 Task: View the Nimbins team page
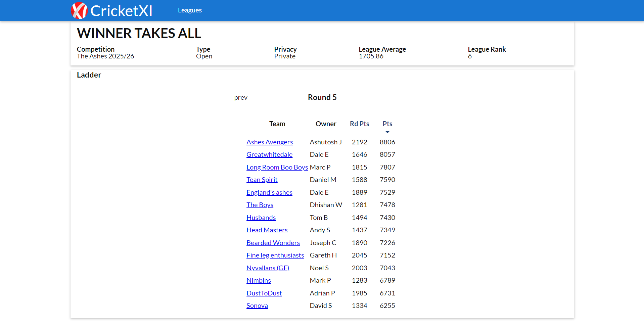pos(259,280)
